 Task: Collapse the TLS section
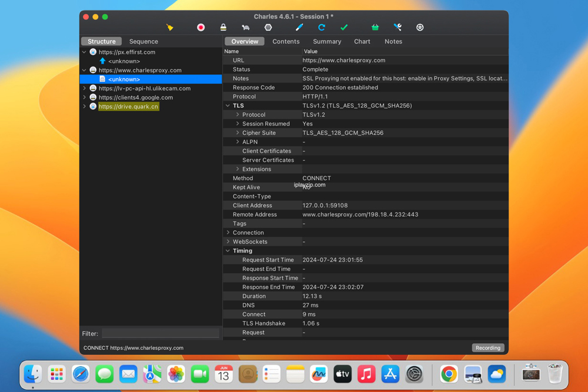click(228, 105)
